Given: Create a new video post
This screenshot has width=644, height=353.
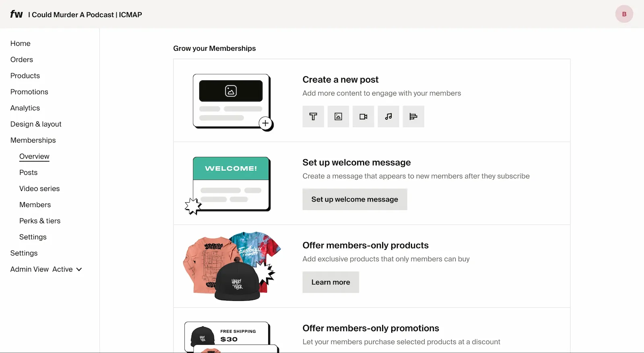Looking at the screenshot, I should (363, 117).
